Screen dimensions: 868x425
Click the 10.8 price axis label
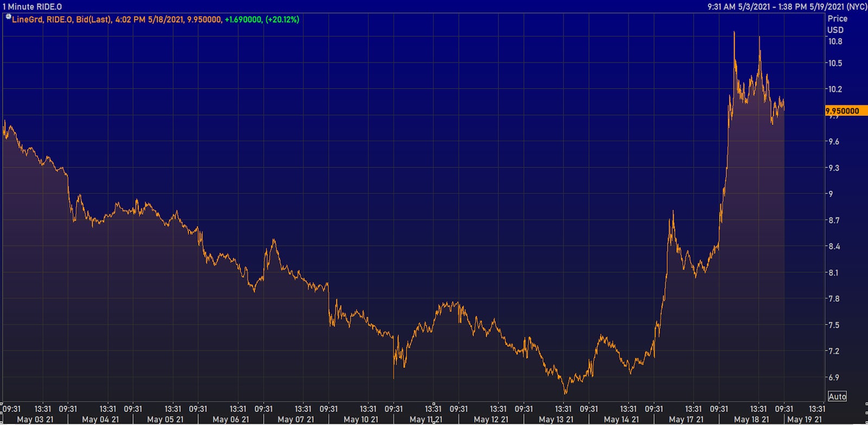point(835,41)
